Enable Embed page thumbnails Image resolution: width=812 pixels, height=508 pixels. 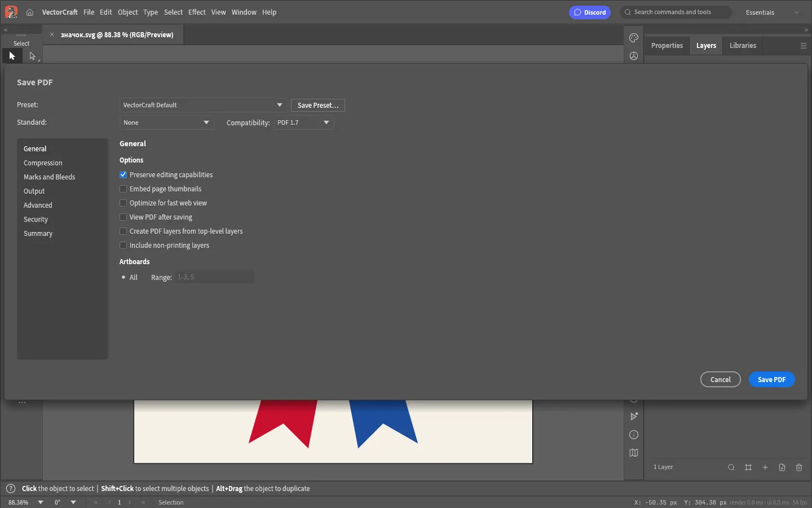[123, 189]
